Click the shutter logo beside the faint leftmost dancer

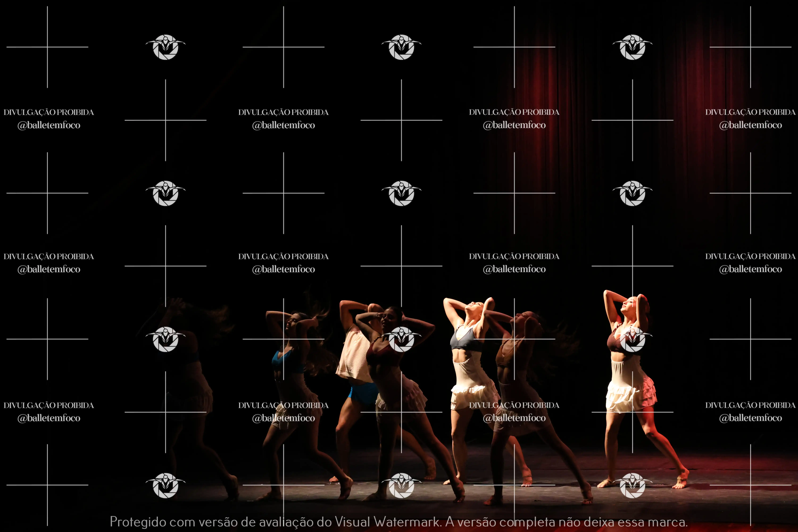point(166,339)
